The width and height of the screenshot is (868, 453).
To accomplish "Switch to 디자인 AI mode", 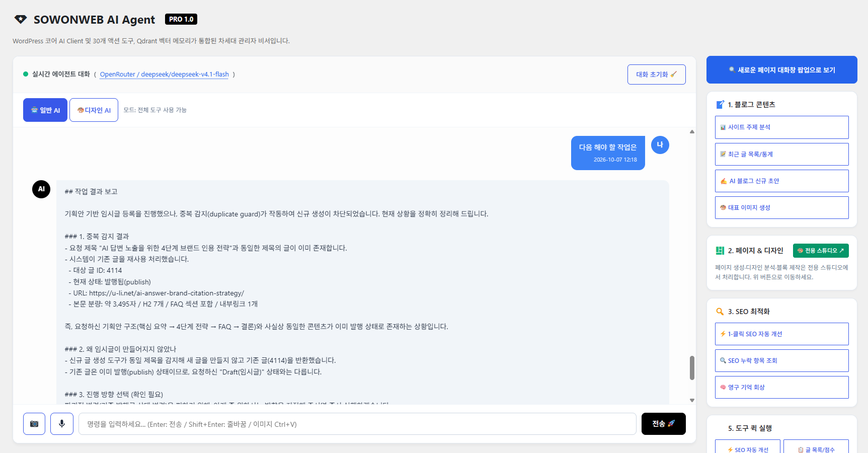I will tap(94, 110).
